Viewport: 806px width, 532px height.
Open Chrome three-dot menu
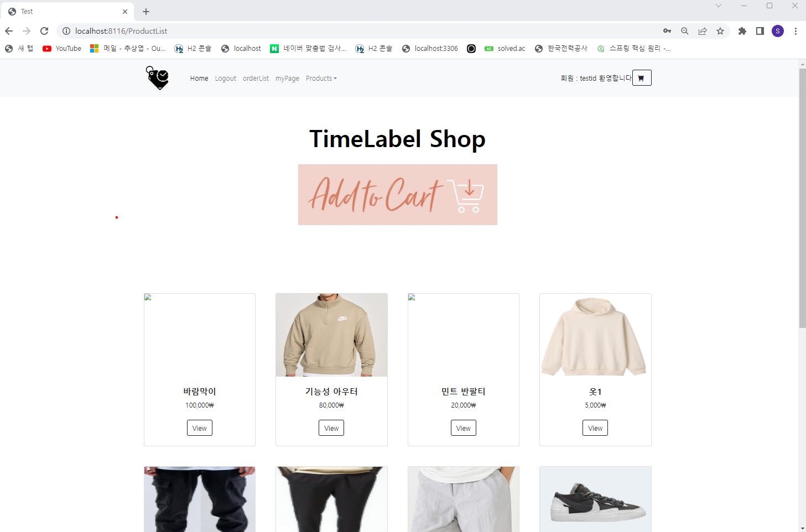click(795, 31)
